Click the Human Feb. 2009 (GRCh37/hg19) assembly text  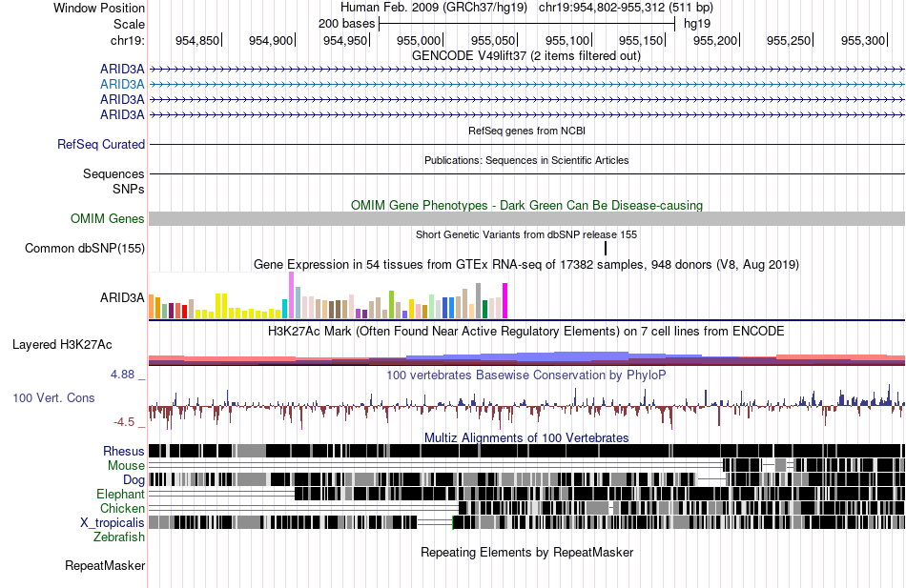coord(433,8)
